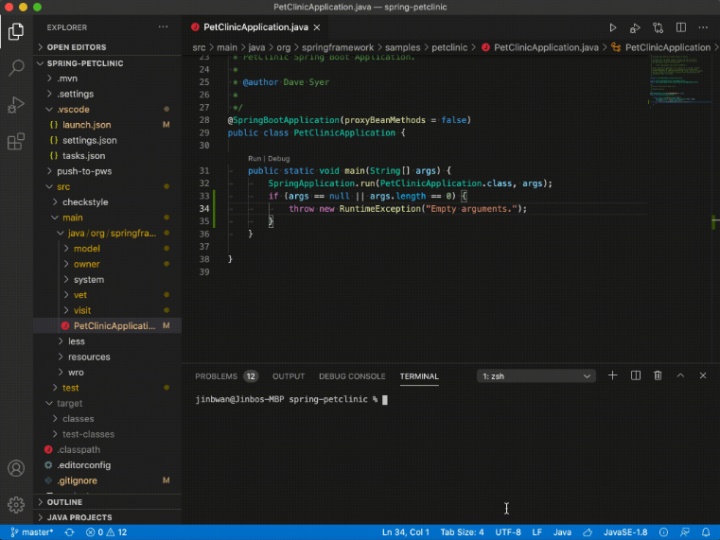Click the code minimap preview
Image resolution: width=720 pixels, height=540 pixels.
pos(679,81)
